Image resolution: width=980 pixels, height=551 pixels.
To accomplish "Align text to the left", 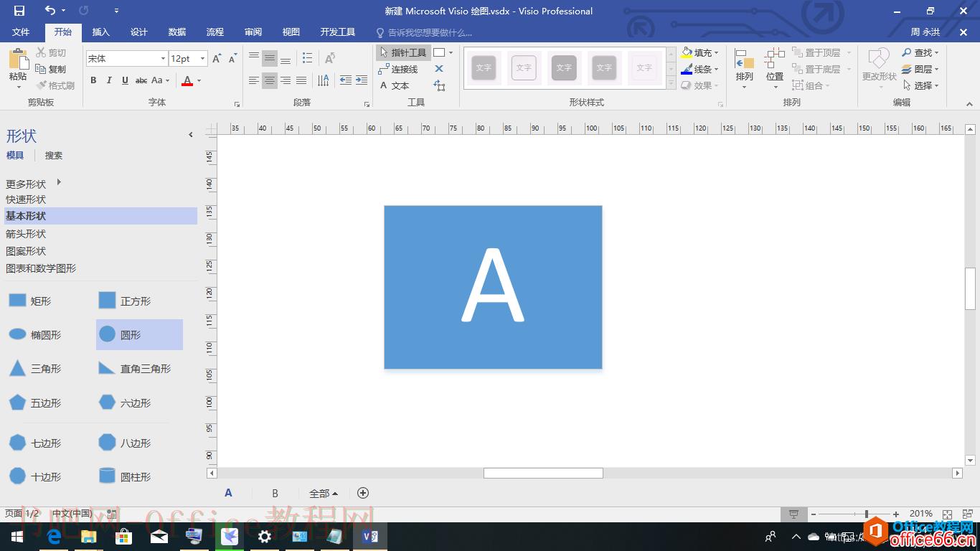I will pos(254,80).
